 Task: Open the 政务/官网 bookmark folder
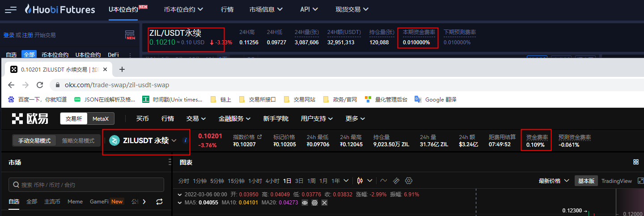pyautogui.click(x=340, y=99)
